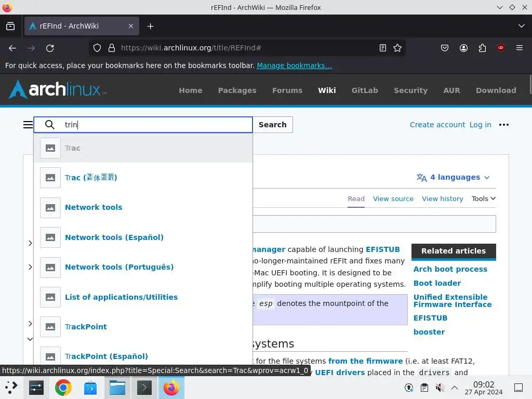
Task: Open Boot loader related article
Action: (x=437, y=283)
